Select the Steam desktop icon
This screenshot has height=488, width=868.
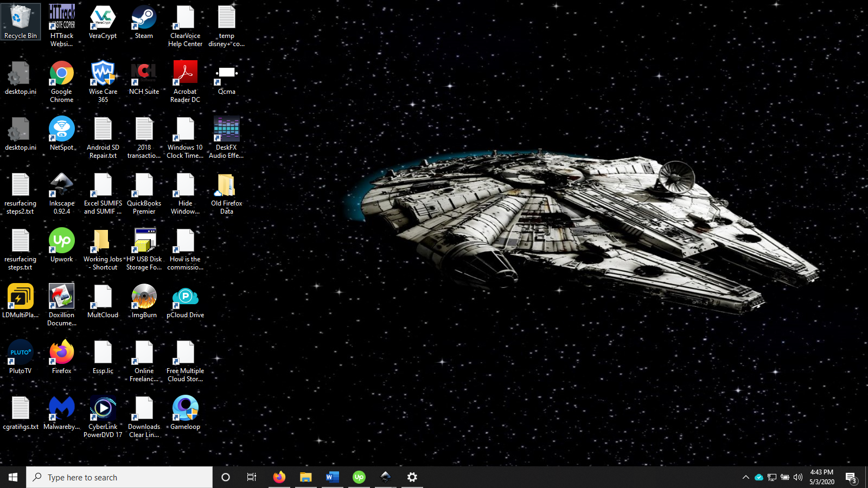[x=144, y=22]
